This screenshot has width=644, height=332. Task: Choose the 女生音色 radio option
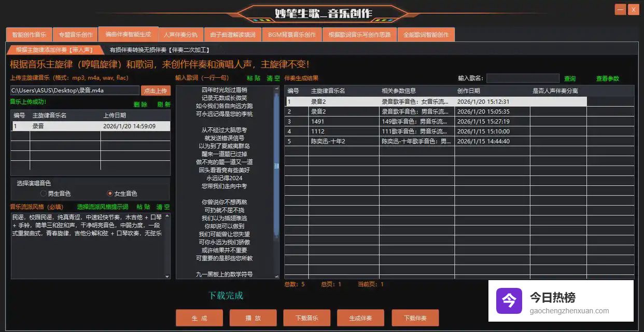point(110,193)
